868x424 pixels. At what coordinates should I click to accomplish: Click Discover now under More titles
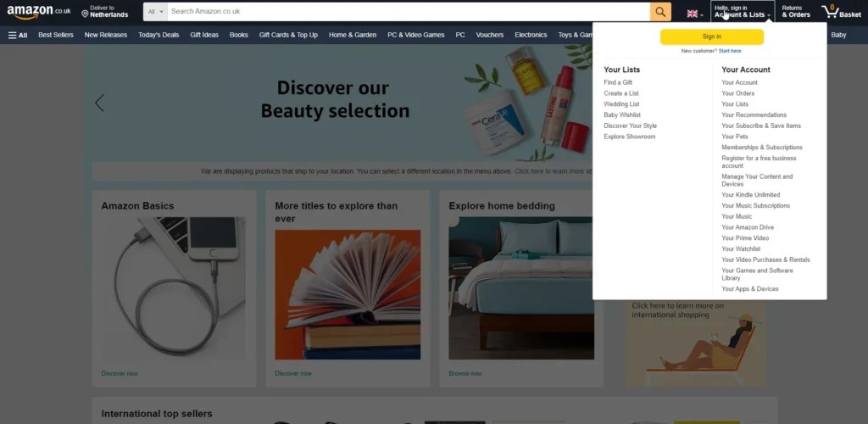(293, 374)
